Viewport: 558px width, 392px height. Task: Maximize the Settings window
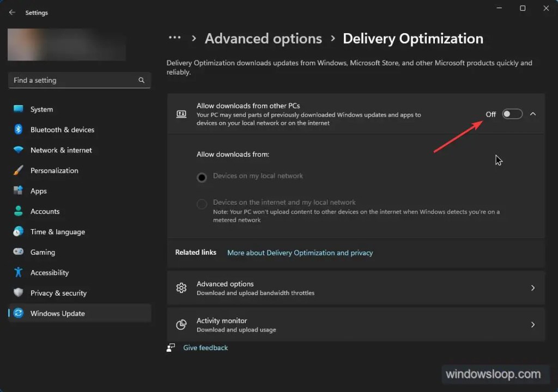click(x=523, y=8)
